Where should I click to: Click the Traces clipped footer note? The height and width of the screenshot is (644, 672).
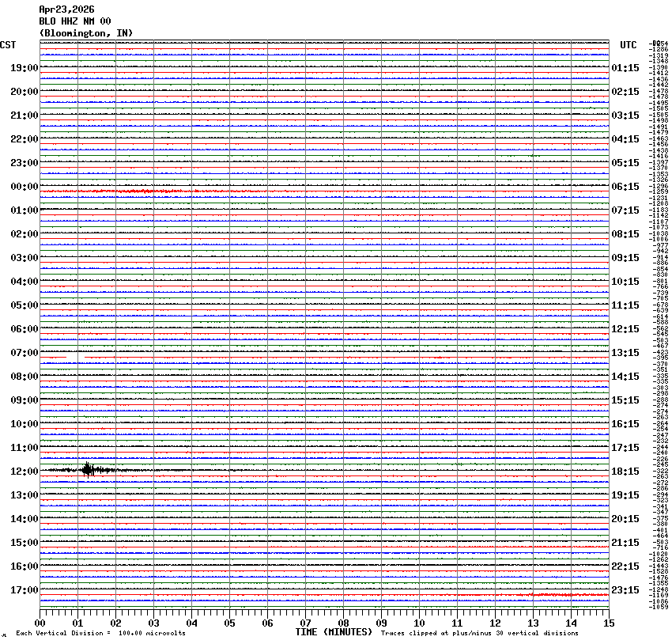pos(479,633)
